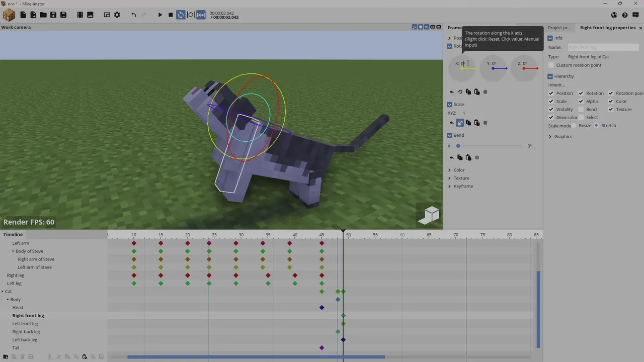
Task: Import an asset using the page-plus icon
Action: [x=33, y=15]
